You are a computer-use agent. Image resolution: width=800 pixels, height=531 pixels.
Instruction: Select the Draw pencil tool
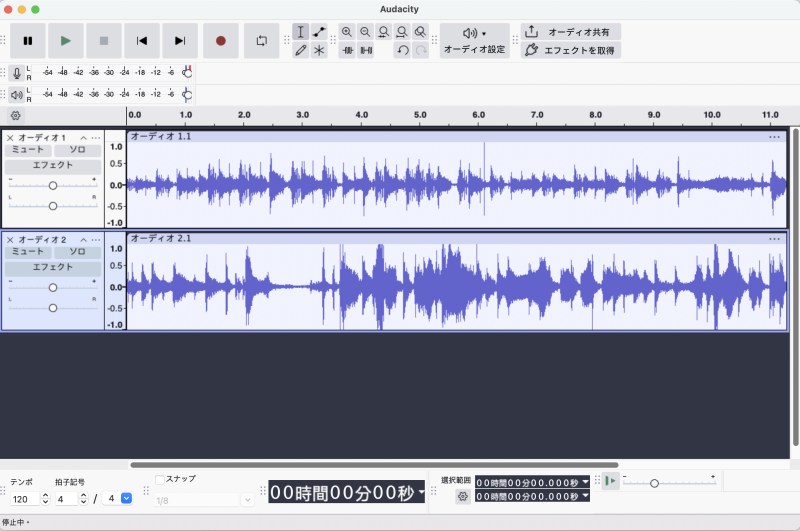coord(301,50)
